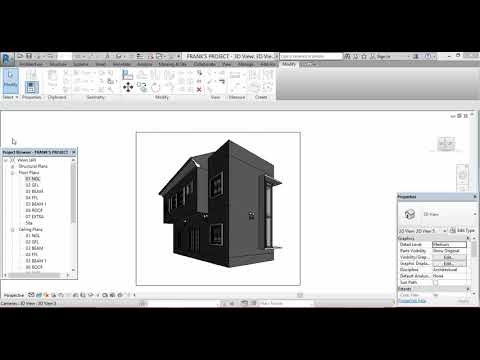Open the Properties help link
The height and width of the screenshot is (360, 480).
pos(412,301)
